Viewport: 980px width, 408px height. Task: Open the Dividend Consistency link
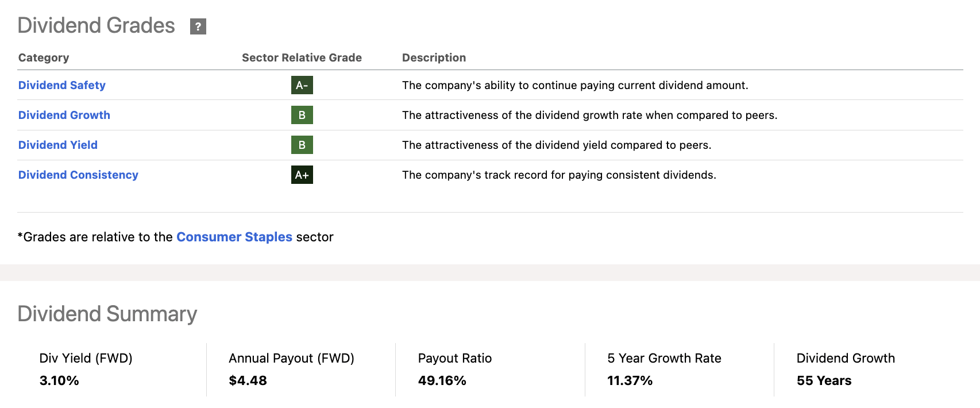[x=78, y=175]
